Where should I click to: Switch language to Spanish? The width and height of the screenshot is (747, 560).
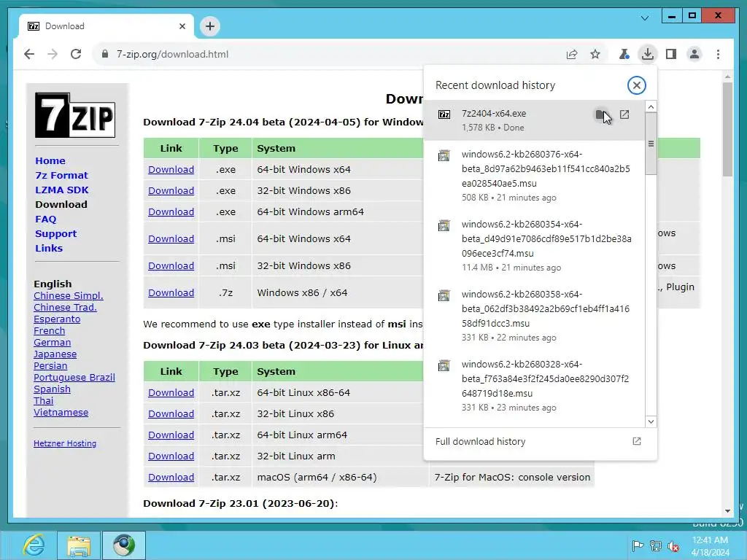[x=52, y=389]
